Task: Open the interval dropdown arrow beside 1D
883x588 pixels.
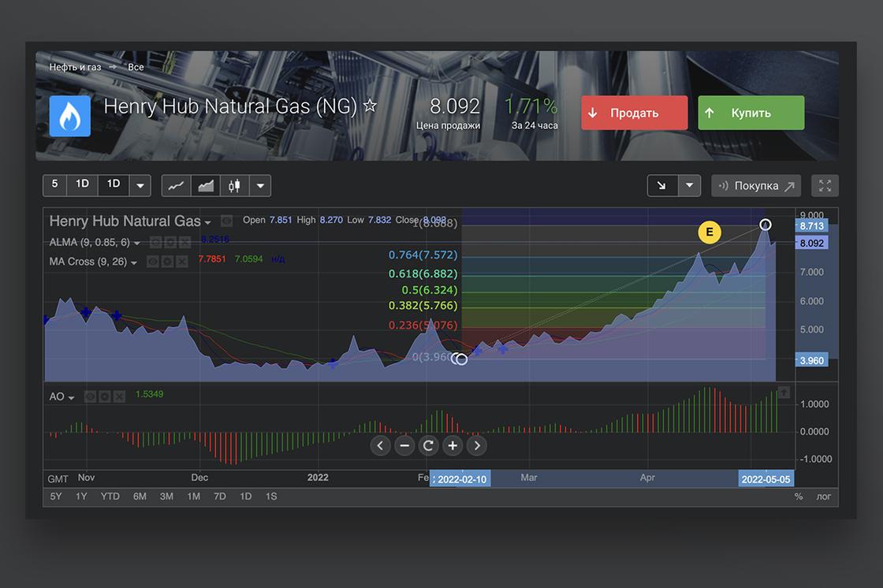Action: point(140,185)
